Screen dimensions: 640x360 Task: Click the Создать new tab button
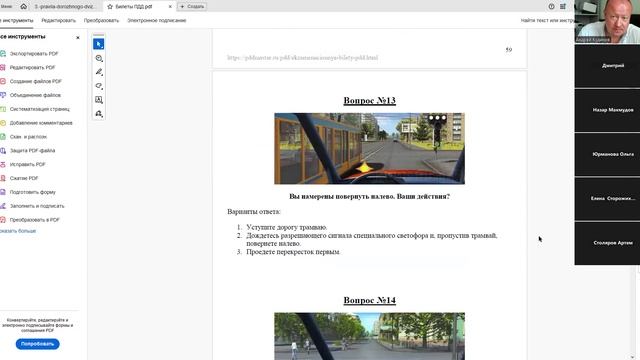point(192,7)
